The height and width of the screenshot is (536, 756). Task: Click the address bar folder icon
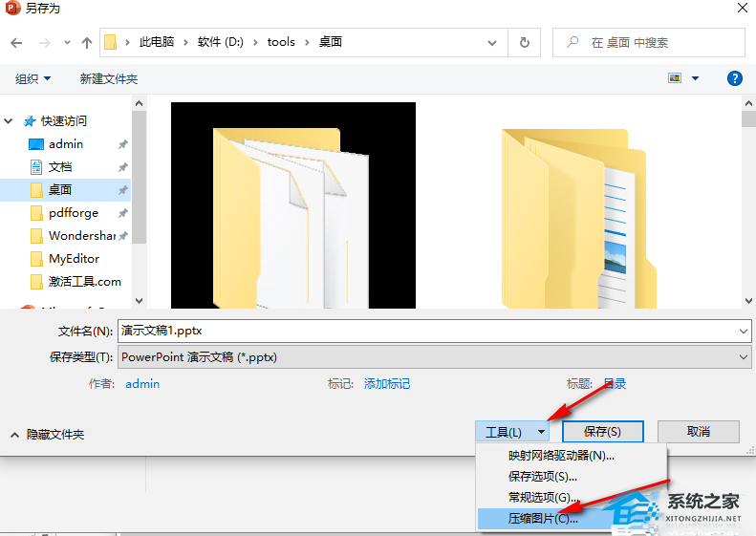111,42
